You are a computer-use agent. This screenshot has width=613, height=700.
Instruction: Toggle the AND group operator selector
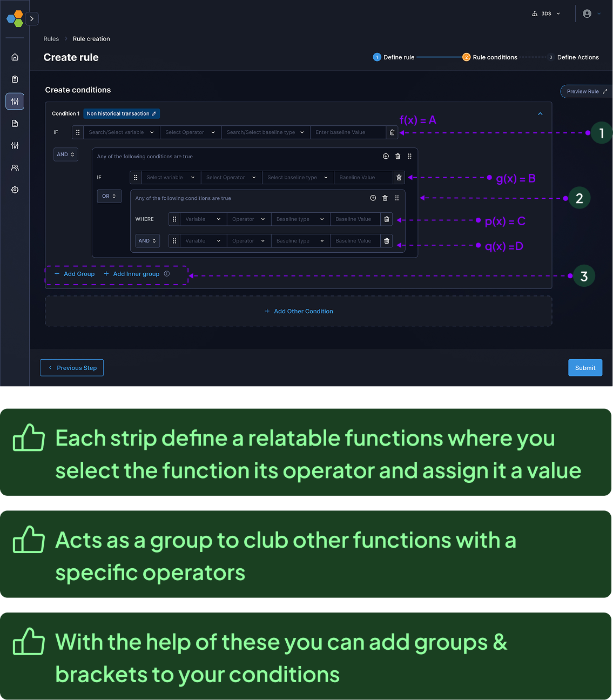pos(66,154)
